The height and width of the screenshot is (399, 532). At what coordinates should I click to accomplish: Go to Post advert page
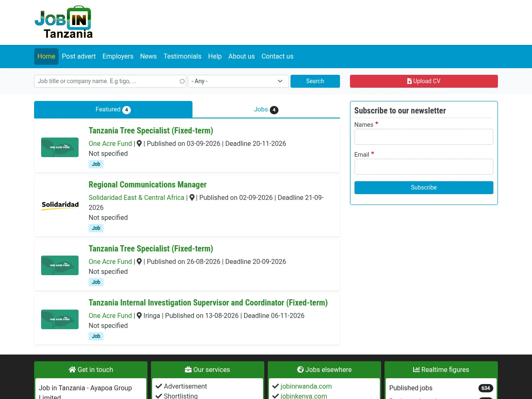click(79, 57)
